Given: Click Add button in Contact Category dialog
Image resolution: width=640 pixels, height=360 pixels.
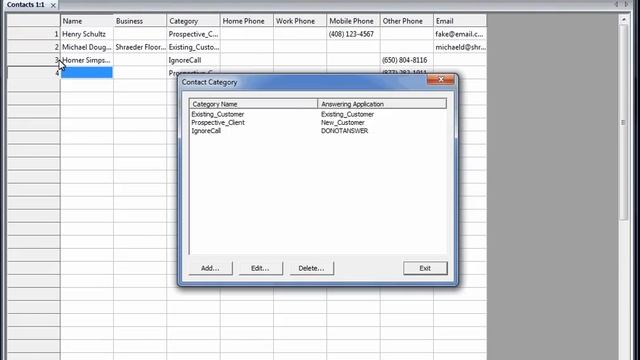Looking at the screenshot, I should (210, 268).
